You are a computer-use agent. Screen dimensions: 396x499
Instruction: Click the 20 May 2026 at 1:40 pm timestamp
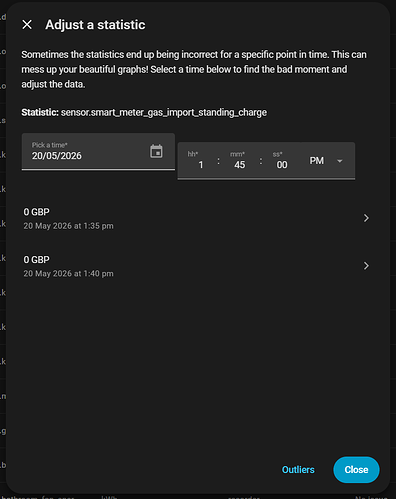tap(68, 274)
